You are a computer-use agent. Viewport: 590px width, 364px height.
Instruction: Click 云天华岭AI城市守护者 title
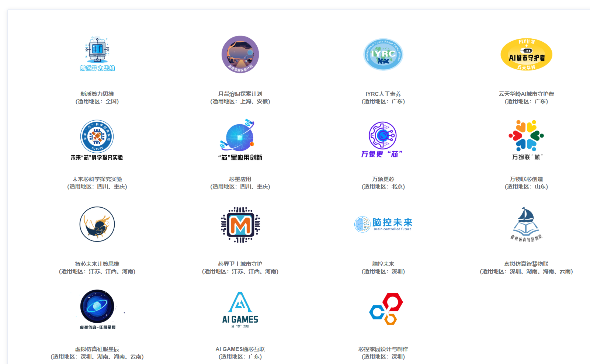526,94
